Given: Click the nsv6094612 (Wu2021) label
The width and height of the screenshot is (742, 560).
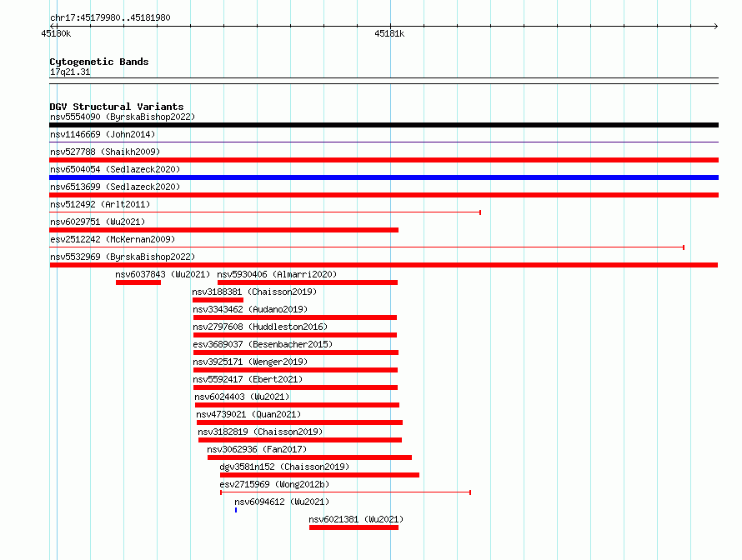Looking at the screenshot, I should click(x=282, y=502).
